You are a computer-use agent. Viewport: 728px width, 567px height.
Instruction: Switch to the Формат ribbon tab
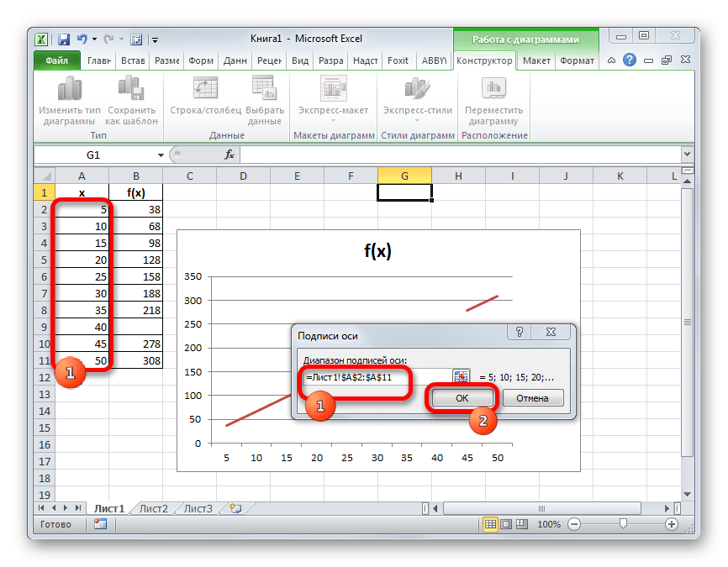[578, 60]
